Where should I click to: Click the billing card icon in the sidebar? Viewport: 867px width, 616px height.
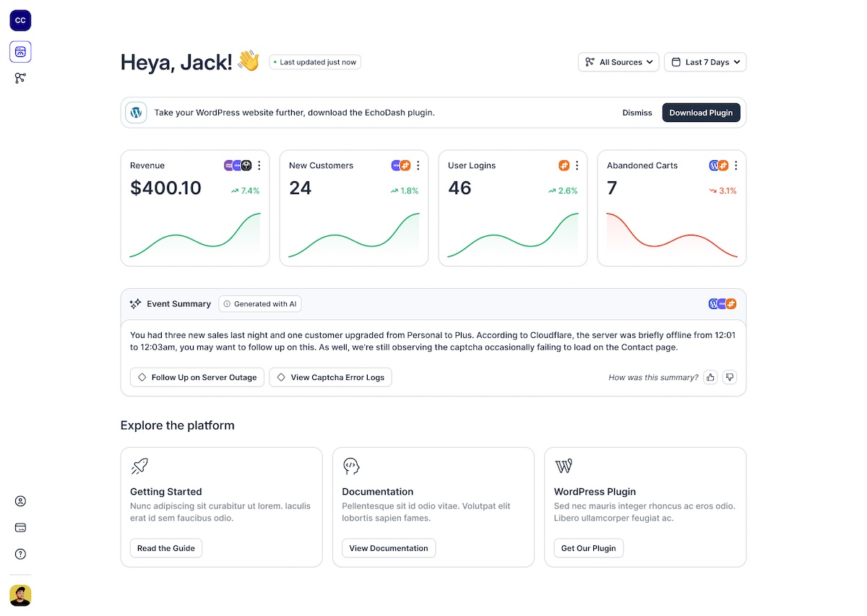point(20,527)
